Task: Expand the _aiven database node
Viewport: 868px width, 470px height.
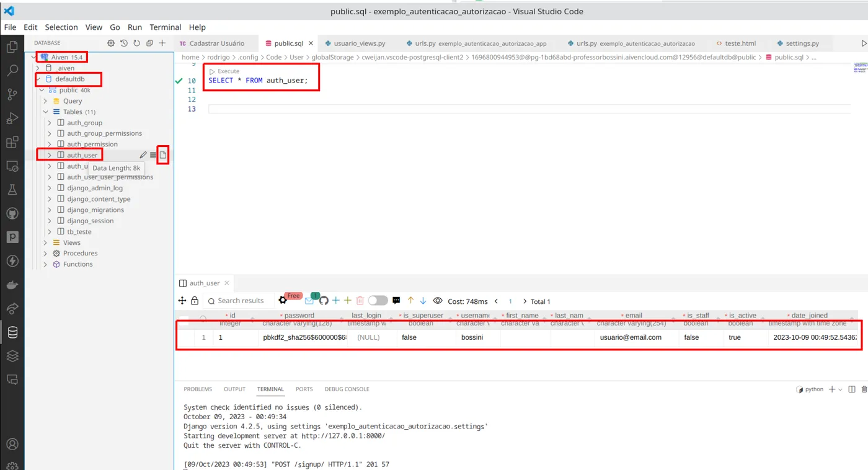Action: 38,68
